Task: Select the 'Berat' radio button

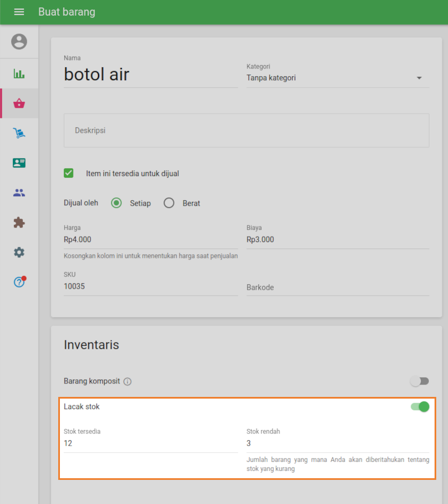Action: pyautogui.click(x=169, y=203)
